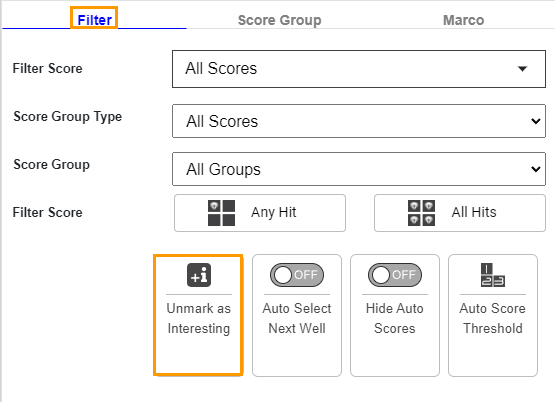Click the chevron of All Groups select
The height and width of the screenshot is (402, 555).
click(536, 169)
